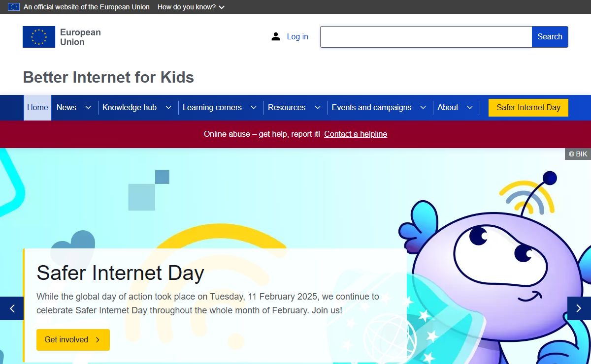The image size is (591, 364).
Task: Click the 'European Union' logo text
Action: click(x=80, y=37)
